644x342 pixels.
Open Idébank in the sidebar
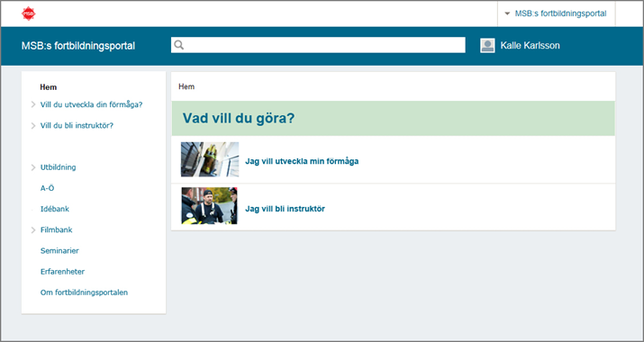pyautogui.click(x=55, y=209)
